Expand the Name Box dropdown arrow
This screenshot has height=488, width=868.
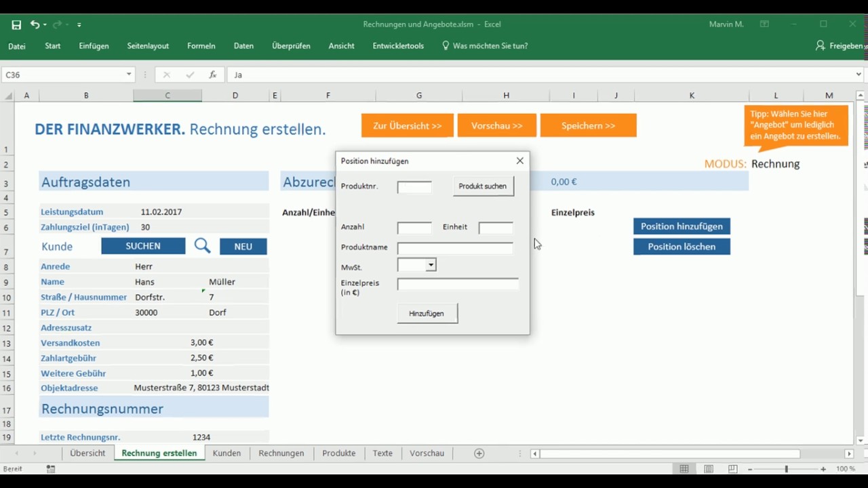[x=129, y=75]
